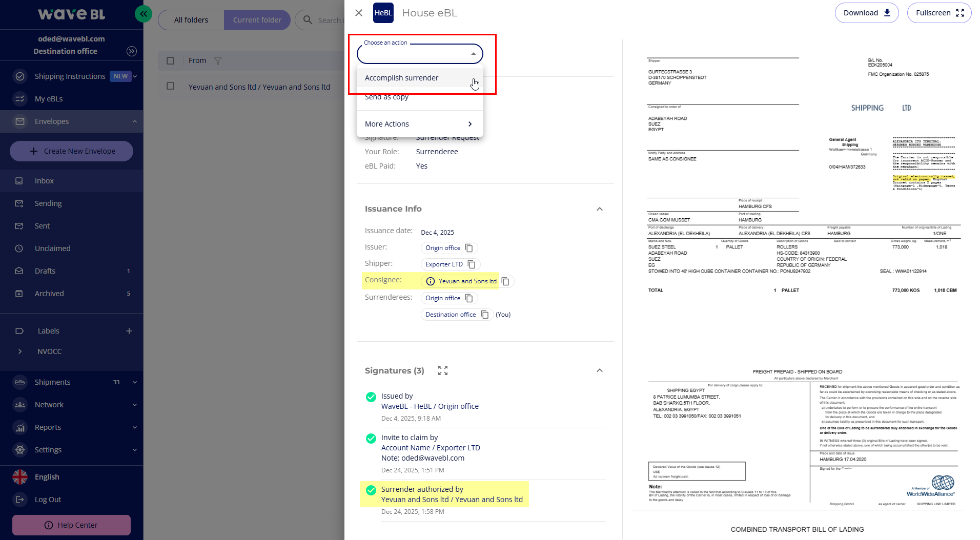
Task: Click the HeBL document badge icon
Action: 383,13
